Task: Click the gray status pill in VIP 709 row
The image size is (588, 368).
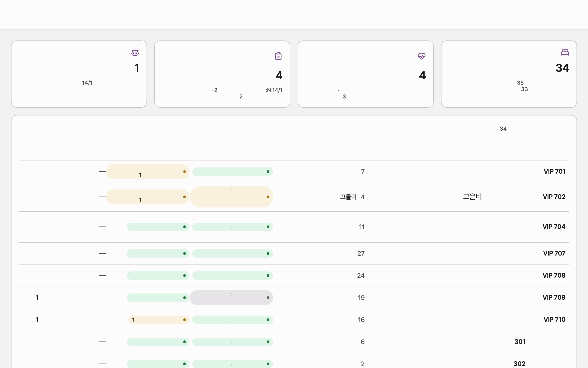Action: [231, 298]
